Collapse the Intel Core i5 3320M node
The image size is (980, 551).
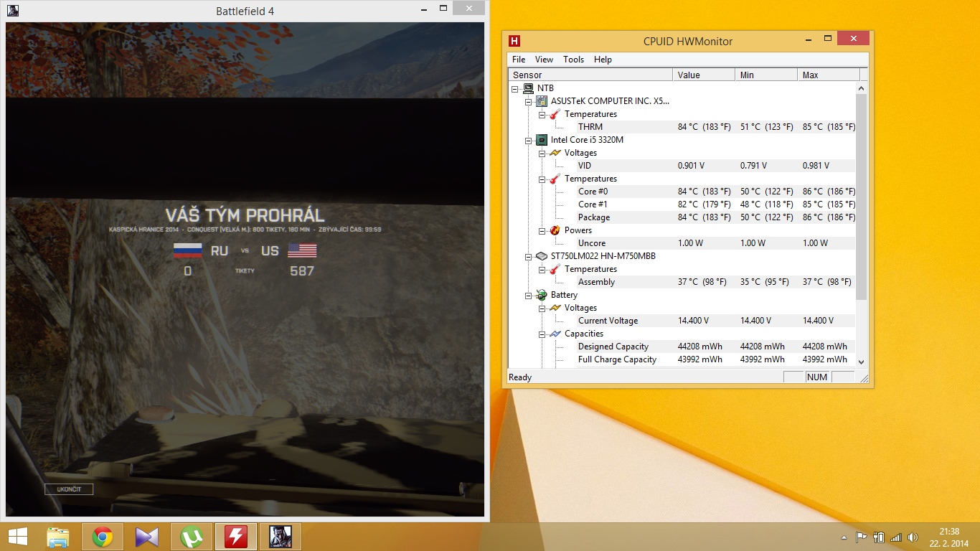pos(529,141)
